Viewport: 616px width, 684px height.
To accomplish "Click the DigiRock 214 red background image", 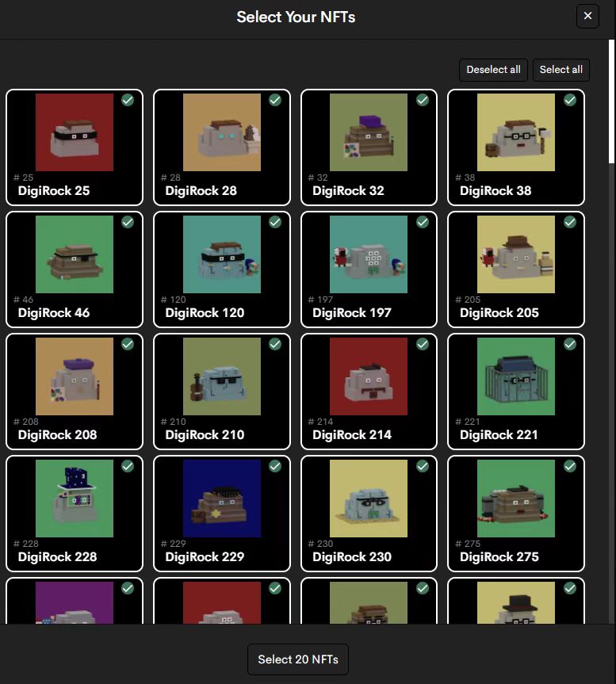I will pyautogui.click(x=369, y=376).
